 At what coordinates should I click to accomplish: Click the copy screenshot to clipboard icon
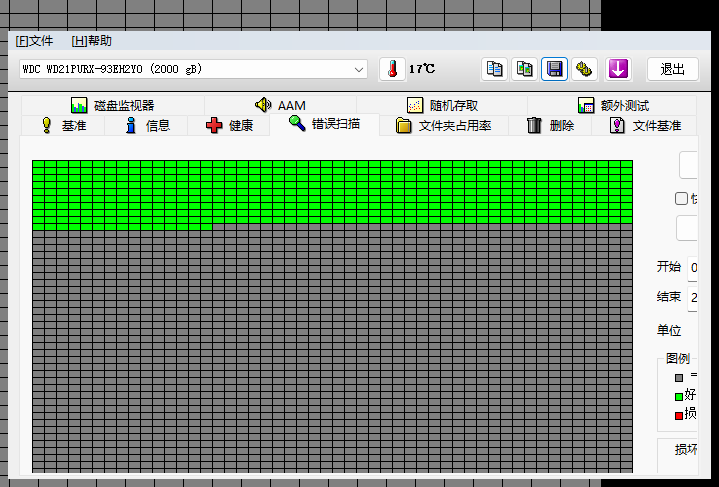[x=524, y=69]
